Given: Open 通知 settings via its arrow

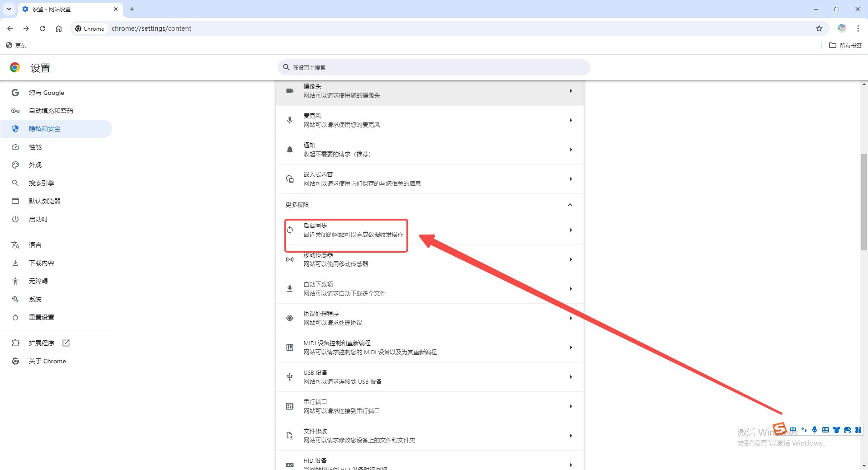Looking at the screenshot, I should [571, 150].
